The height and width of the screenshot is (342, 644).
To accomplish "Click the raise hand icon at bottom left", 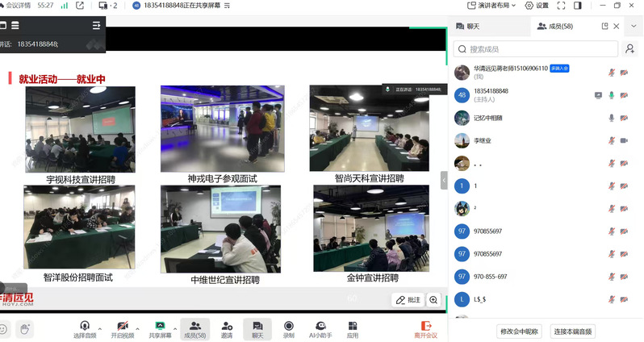I will coord(25,328).
